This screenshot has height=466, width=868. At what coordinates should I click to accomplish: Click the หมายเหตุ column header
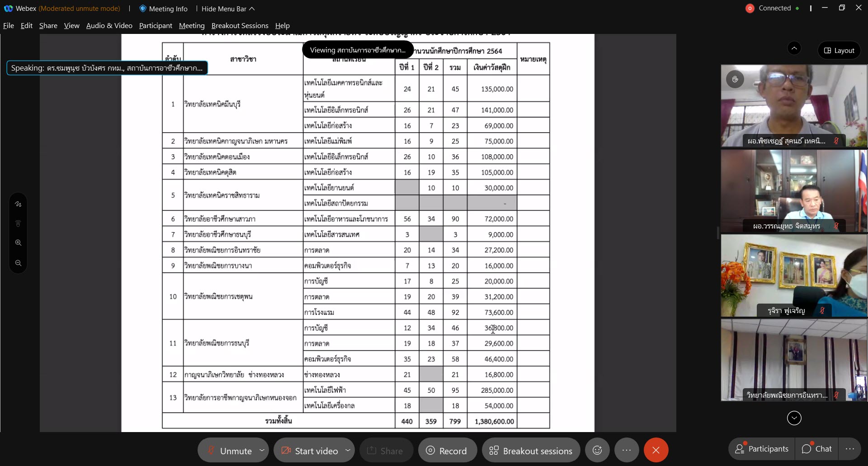533,59
